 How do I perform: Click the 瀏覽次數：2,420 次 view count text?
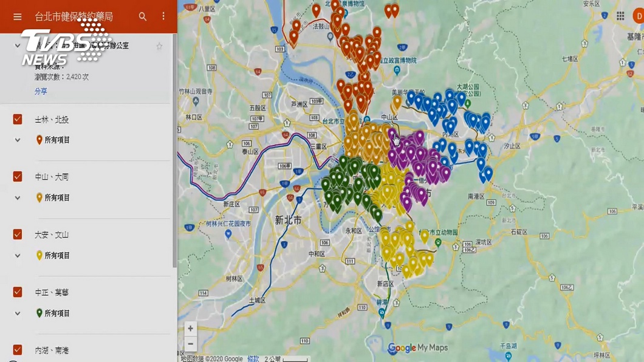[x=61, y=77]
